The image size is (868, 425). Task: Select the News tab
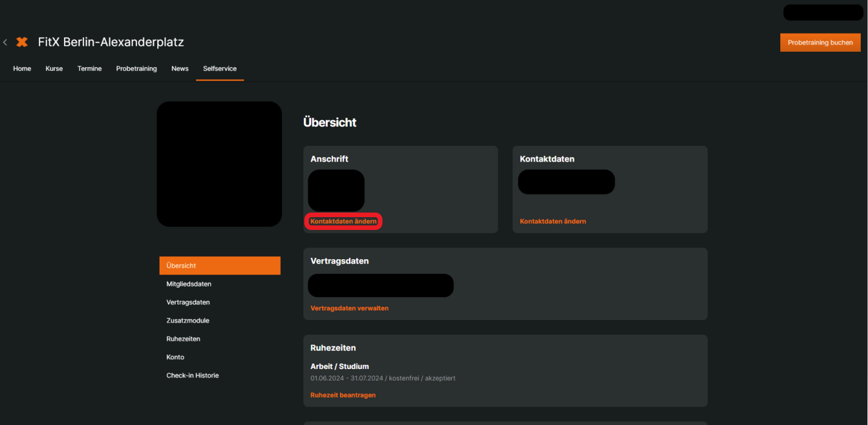coord(180,69)
